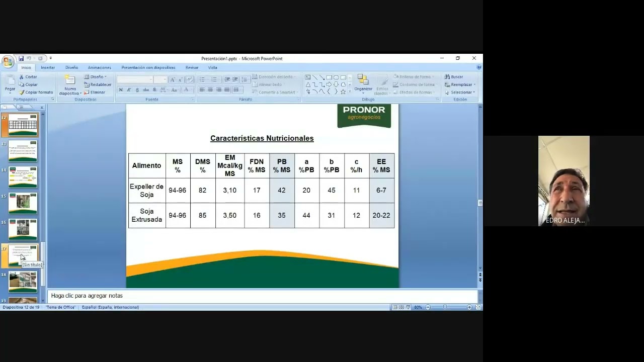Click Restablecer slide button
The width and height of the screenshot is (644, 362).
(x=98, y=84)
